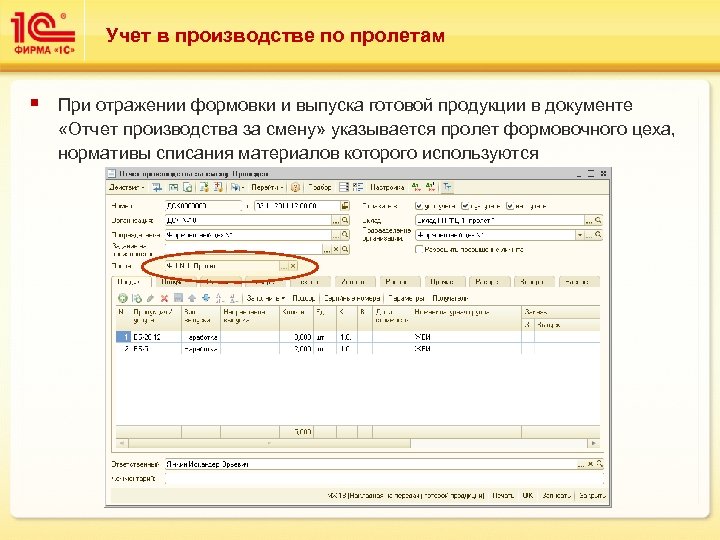Click the date input field
The height and width of the screenshot is (540, 720).
(297, 206)
